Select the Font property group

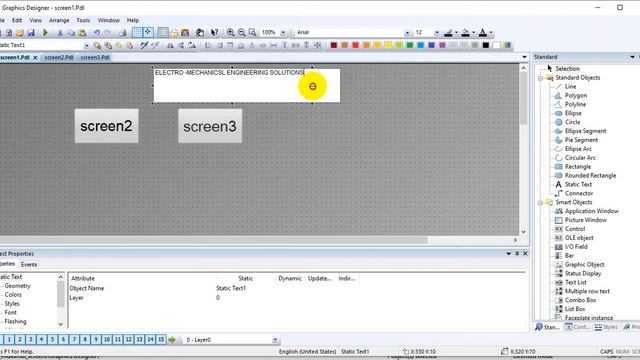click(11, 313)
